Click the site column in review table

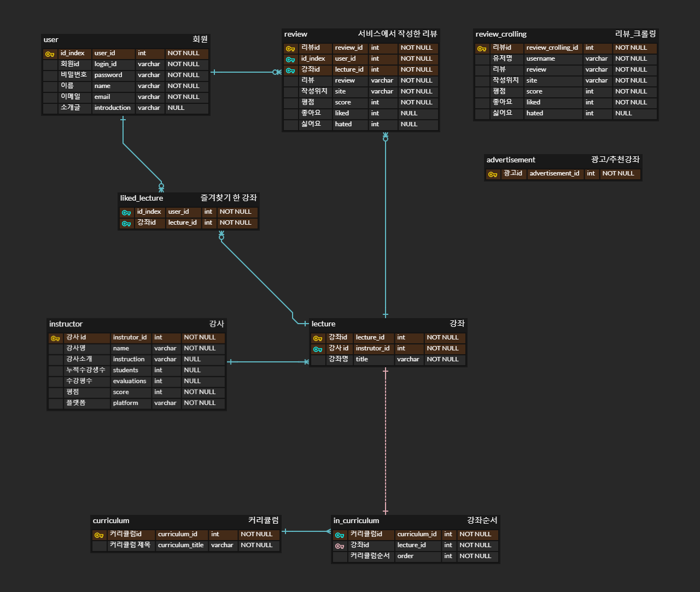[x=340, y=92]
